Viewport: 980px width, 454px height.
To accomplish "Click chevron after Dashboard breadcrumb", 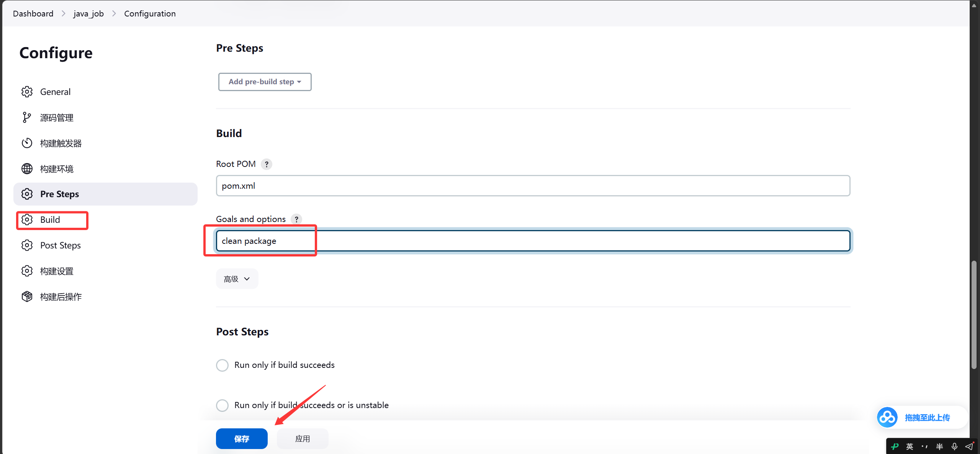I will point(63,14).
